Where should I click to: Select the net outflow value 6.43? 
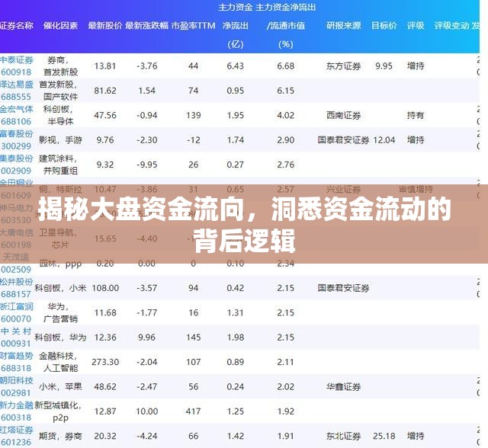(236, 66)
